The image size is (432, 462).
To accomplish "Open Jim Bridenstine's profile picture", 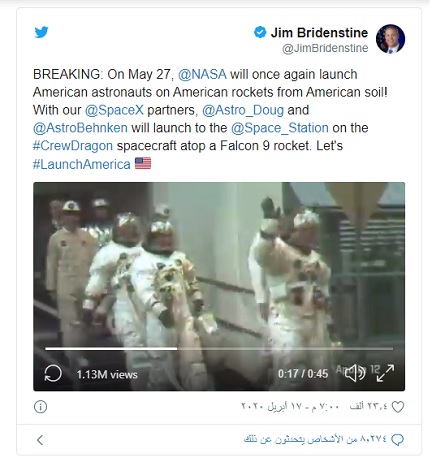I will tap(390, 39).
